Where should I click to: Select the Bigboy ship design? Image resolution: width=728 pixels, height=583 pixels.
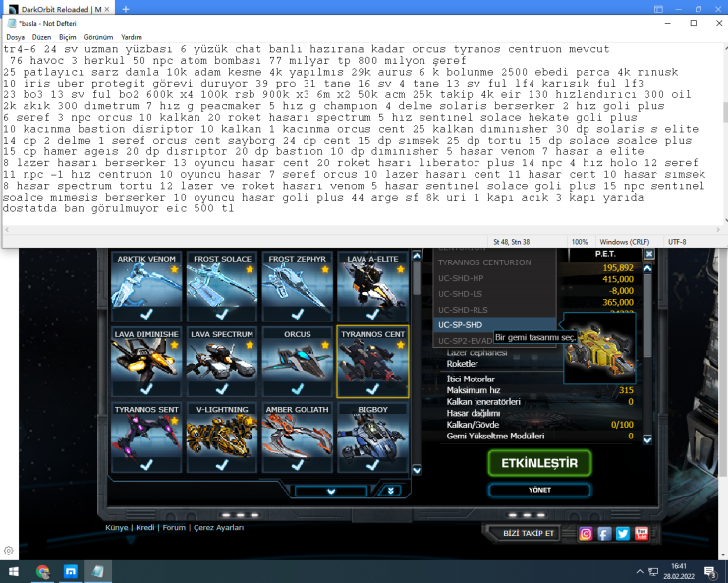coord(372,437)
